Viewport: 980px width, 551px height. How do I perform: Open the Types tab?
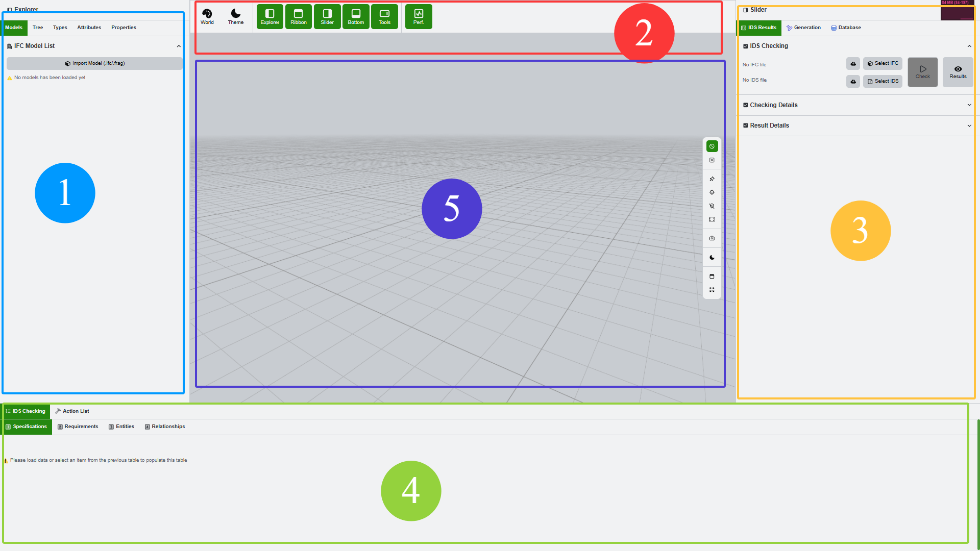click(60, 28)
